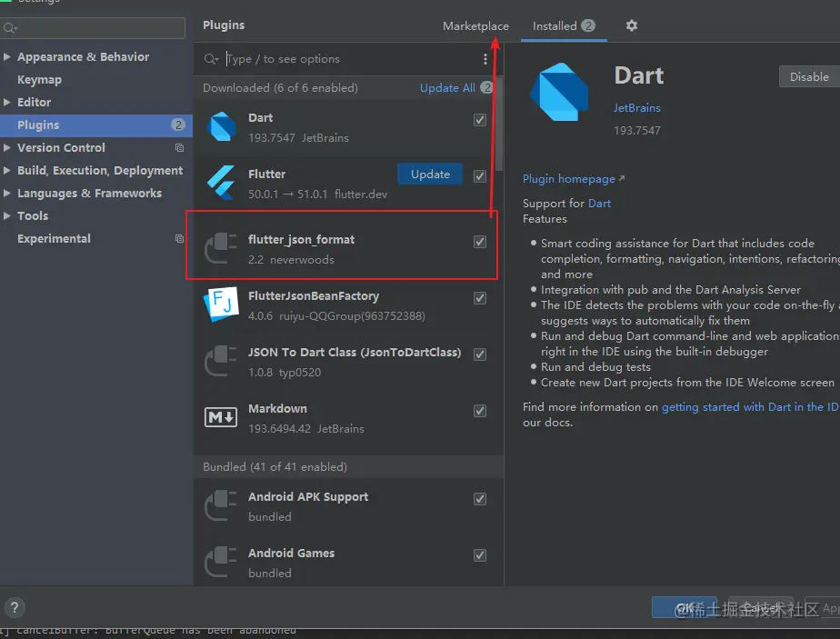Click the 'Bundled (41 of 41 enabled)' header
Viewport: 840px width, 639px height.
tap(275, 466)
